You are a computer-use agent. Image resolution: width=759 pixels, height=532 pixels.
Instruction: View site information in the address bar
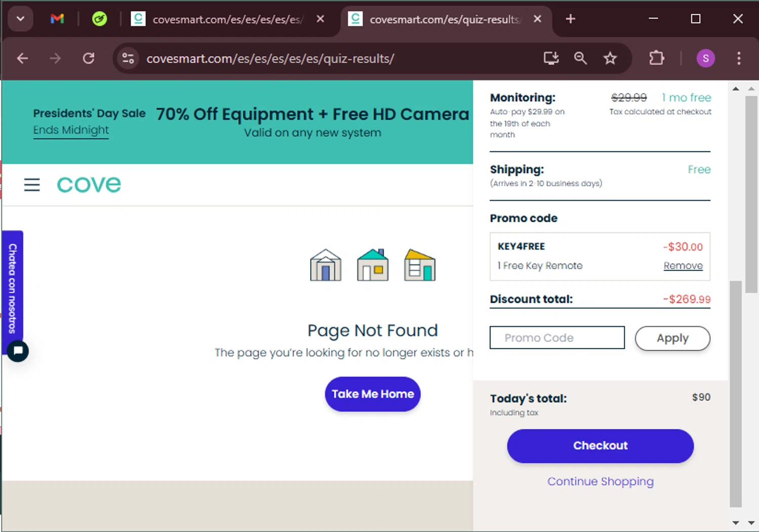click(128, 59)
